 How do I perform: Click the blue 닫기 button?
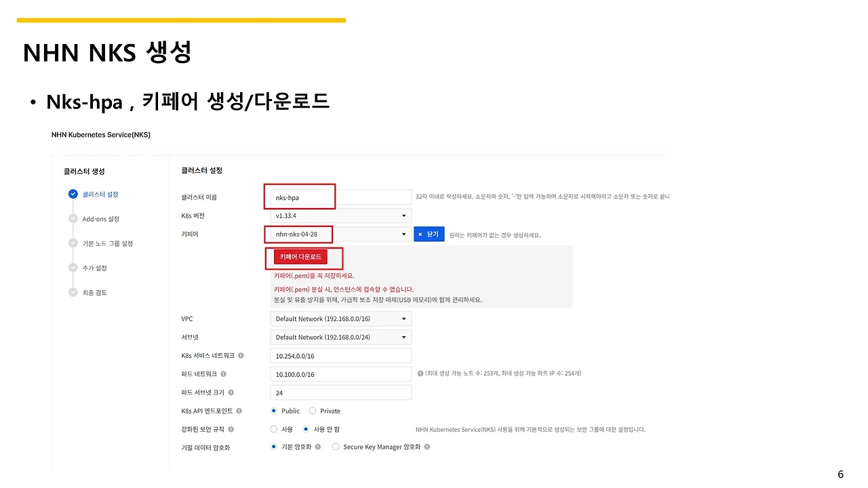(x=429, y=234)
